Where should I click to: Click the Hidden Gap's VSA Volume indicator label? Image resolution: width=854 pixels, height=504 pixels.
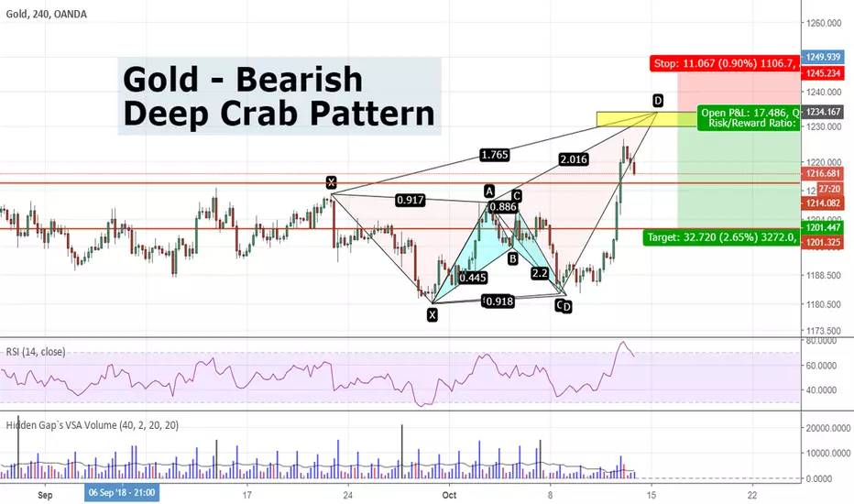[92, 425]
